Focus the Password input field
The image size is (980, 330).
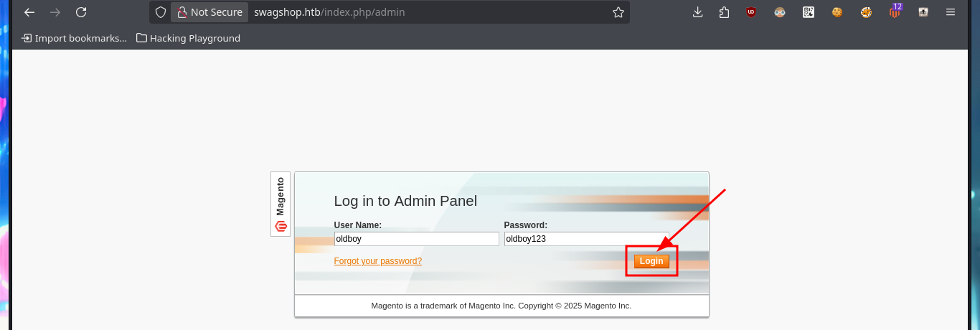click(586, 239)
